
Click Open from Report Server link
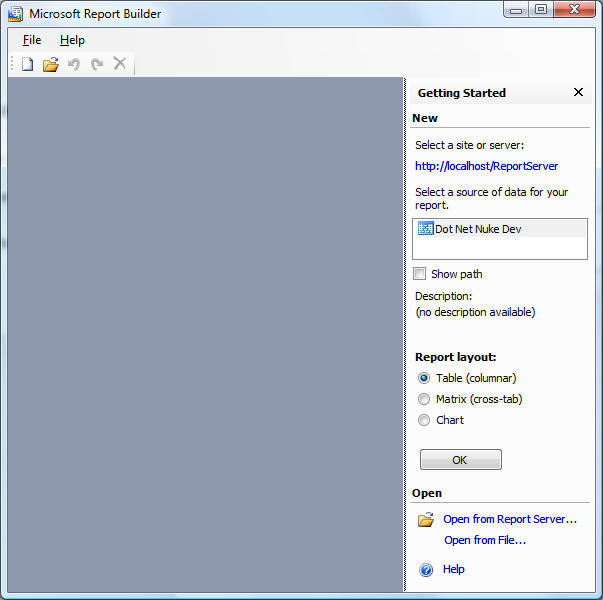510,519
